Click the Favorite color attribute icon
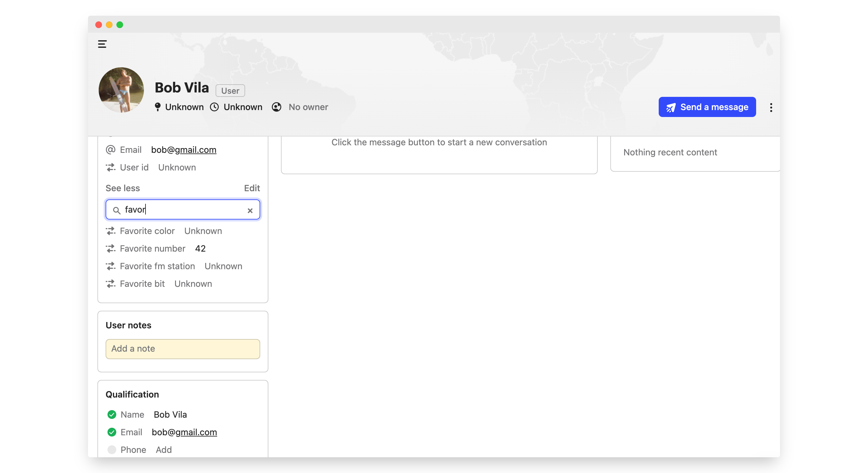 coord(111,231)
